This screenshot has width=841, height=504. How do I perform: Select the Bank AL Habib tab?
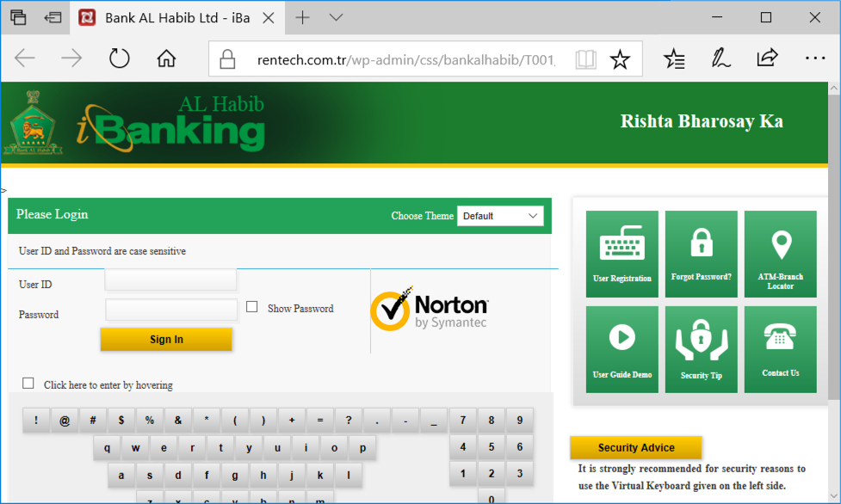(177, 18)
